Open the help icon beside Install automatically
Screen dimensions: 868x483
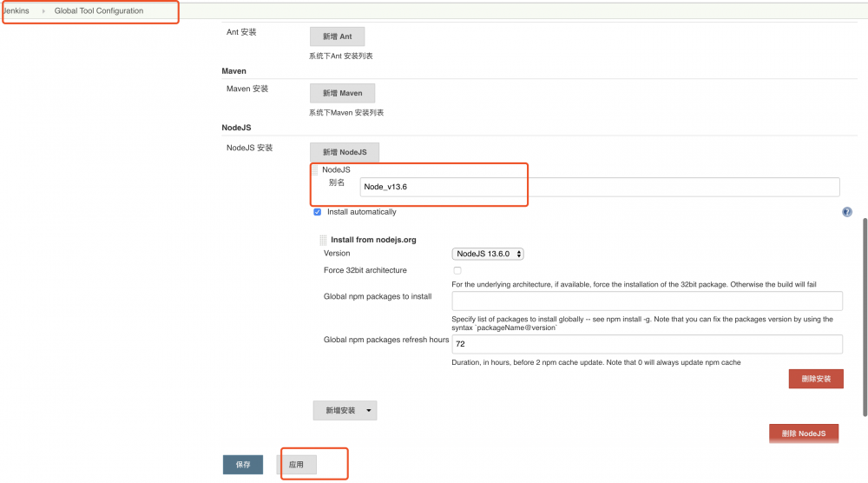[x=847, y=212]
